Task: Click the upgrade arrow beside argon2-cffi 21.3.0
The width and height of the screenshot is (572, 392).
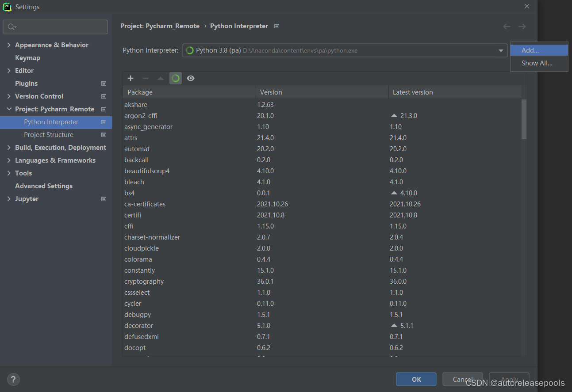Action: [394, 116]
